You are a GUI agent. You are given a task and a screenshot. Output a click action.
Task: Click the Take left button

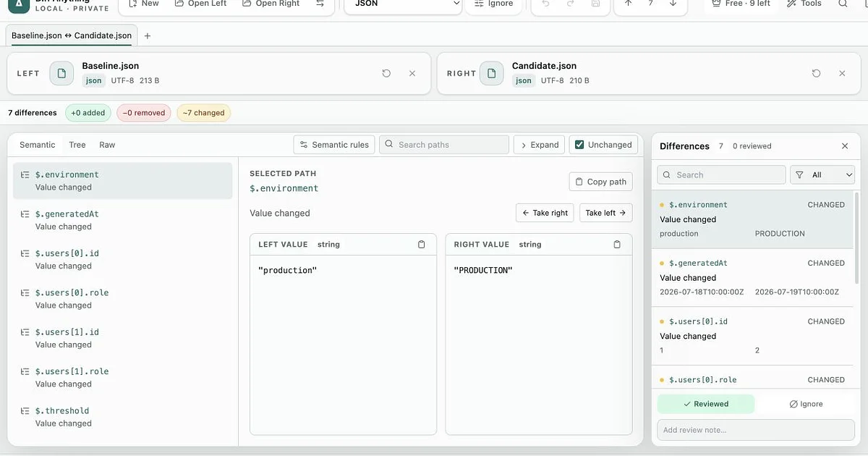coord(606,213)
